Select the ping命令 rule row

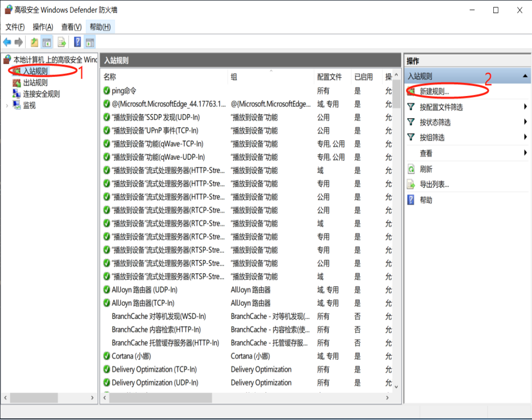click(x=248, y=90)
